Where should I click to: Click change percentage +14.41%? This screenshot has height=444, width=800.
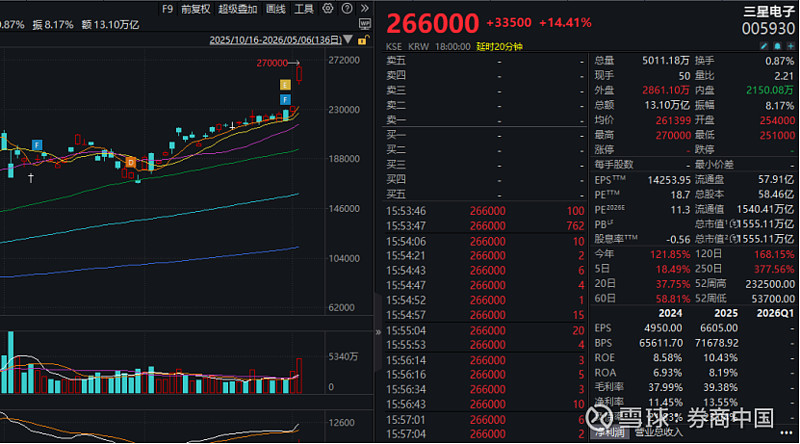[x=565, y=23]
